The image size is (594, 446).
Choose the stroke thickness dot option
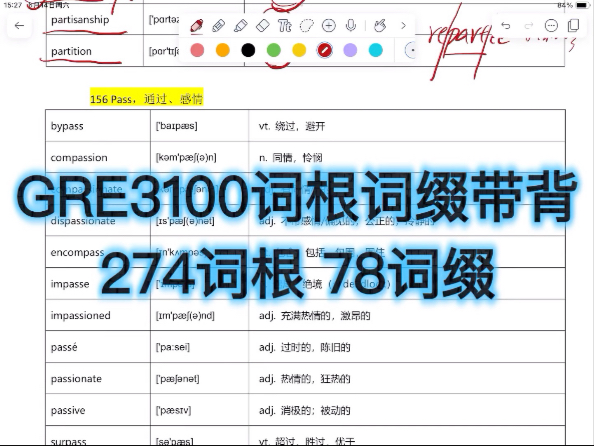(410, 50)
